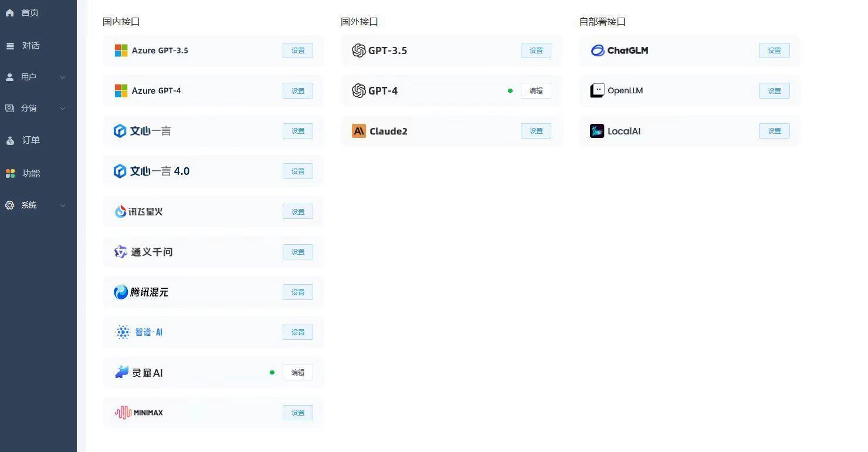Click the 智谱·AI dotted logo

tap(123, 332)
